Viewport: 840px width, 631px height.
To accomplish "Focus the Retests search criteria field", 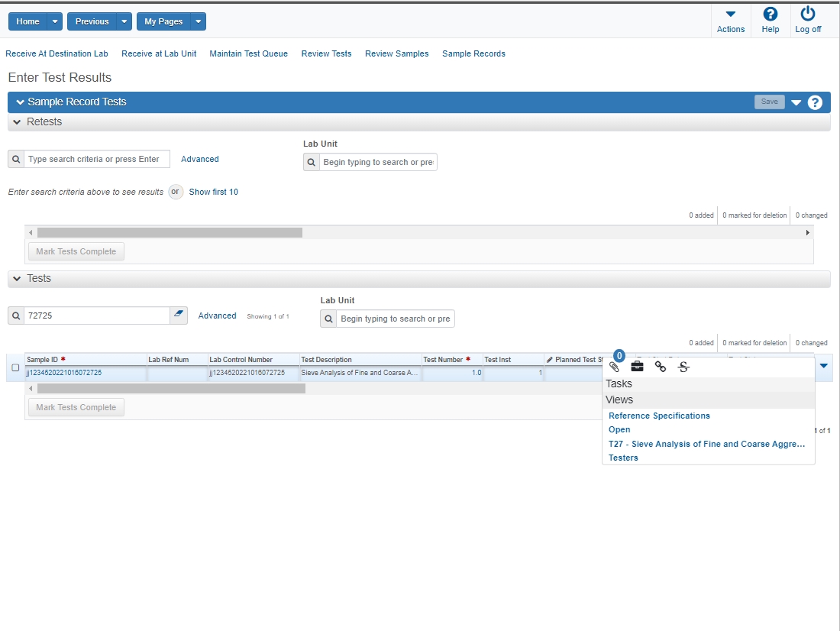I will (x=97, y=159).
